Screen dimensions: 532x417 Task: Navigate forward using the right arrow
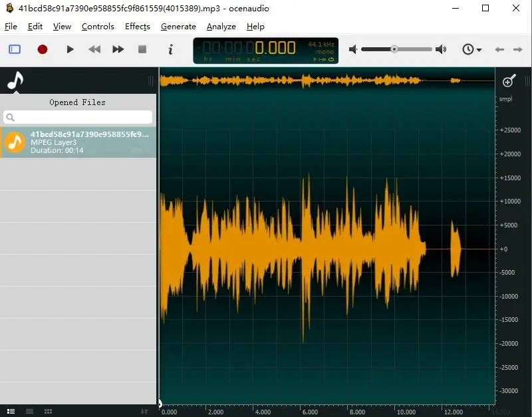518,49
